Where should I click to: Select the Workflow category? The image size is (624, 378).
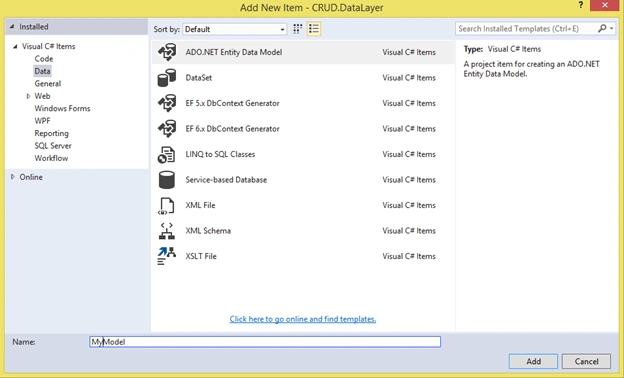tap(51, 158)
